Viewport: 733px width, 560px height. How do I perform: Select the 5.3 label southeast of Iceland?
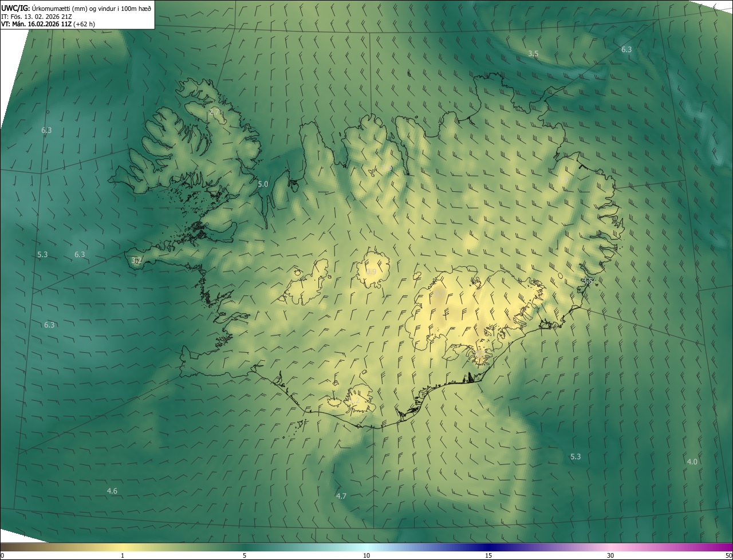click(x=576, y=457)
